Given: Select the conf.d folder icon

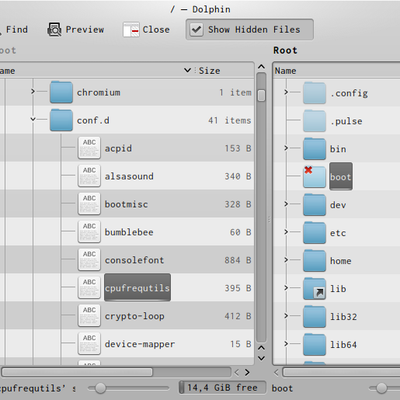Looking at the screenshot, I should coord(61,120).
